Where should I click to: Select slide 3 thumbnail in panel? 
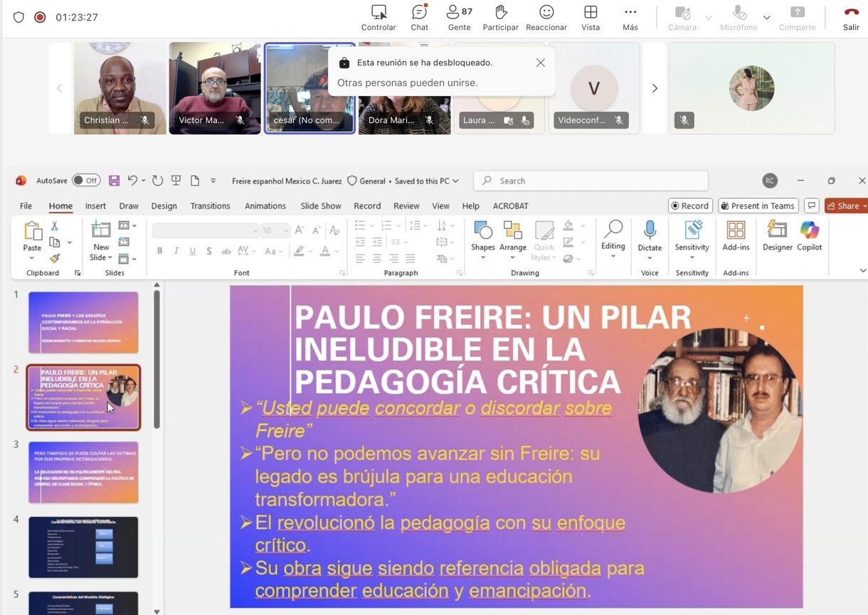point(83,472)
